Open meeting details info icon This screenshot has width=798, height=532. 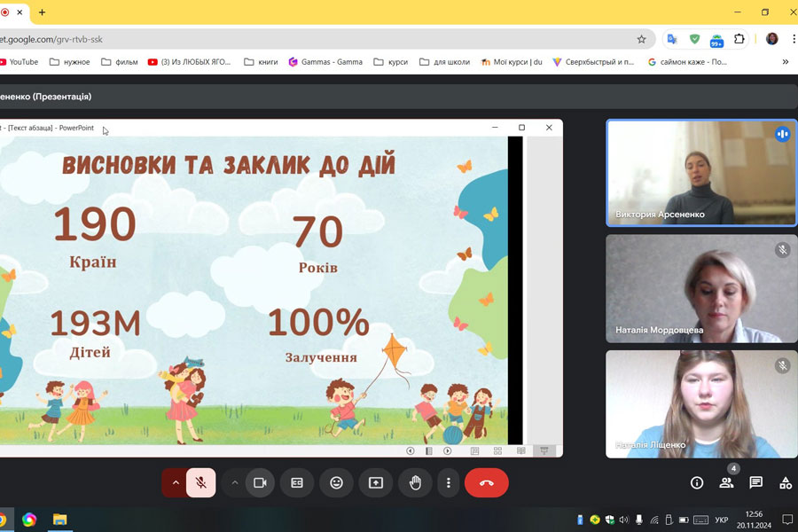697,482
